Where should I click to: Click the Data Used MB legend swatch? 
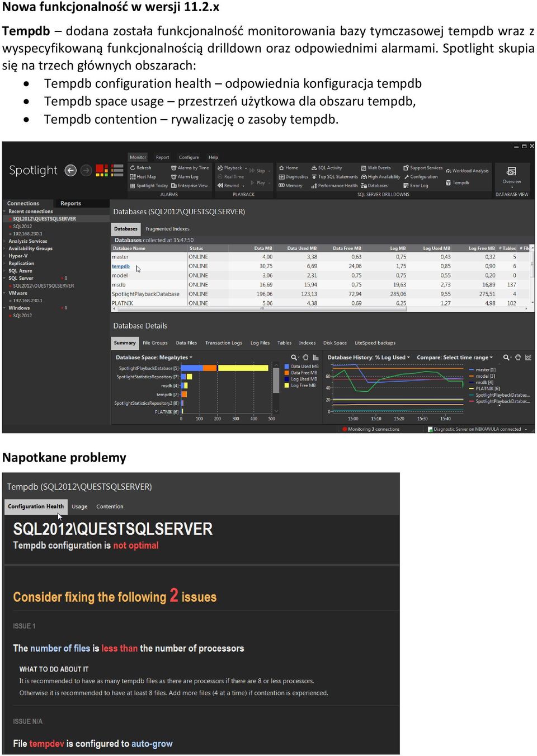pos(288,367)
